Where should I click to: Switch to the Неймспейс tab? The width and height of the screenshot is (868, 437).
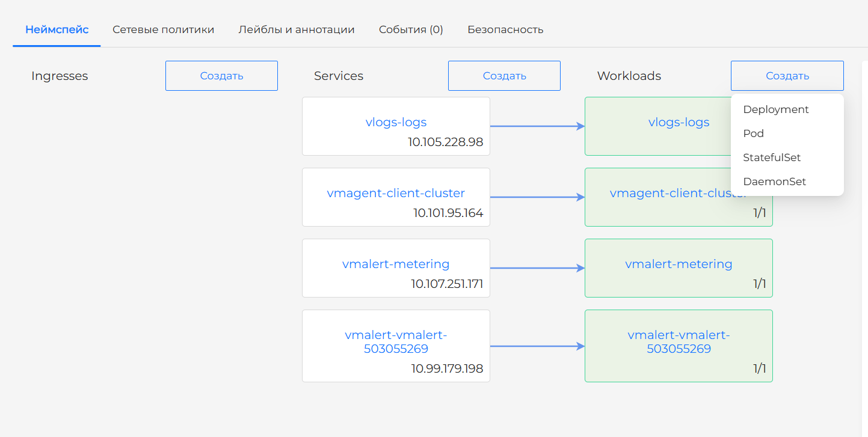[57, 29]
